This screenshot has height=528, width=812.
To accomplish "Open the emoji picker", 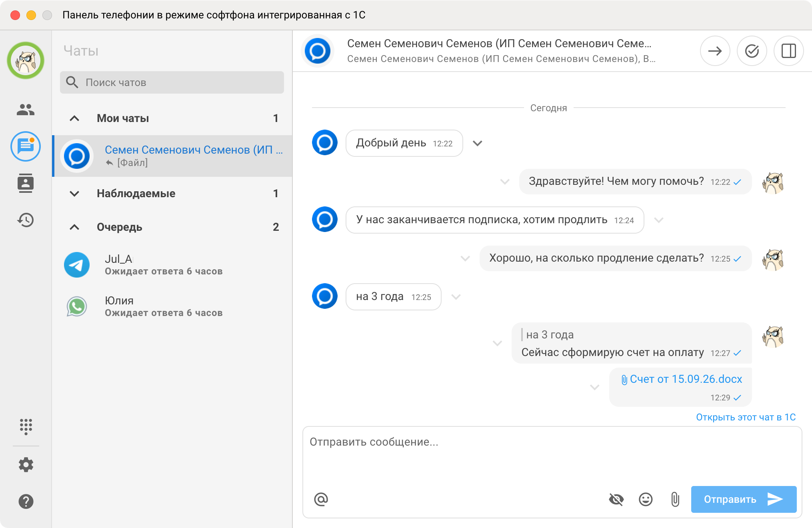I will click(x=646, y=499).
